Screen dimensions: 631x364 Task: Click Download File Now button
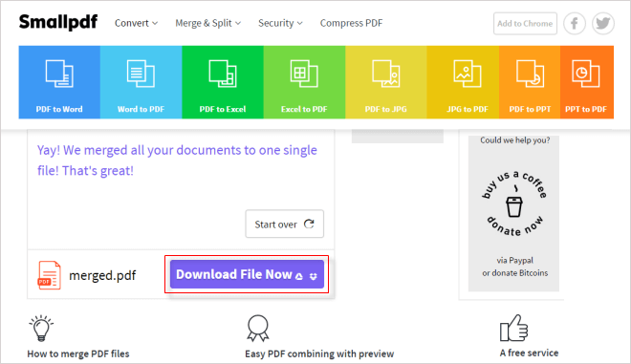point(247,274)
